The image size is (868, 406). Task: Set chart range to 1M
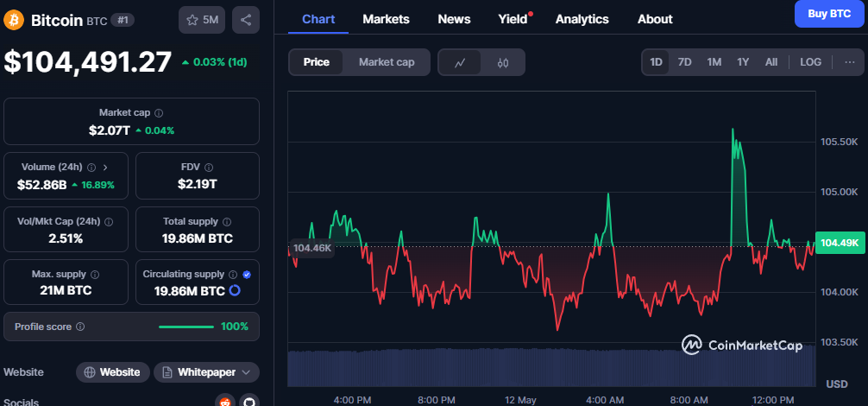(714, 62)
